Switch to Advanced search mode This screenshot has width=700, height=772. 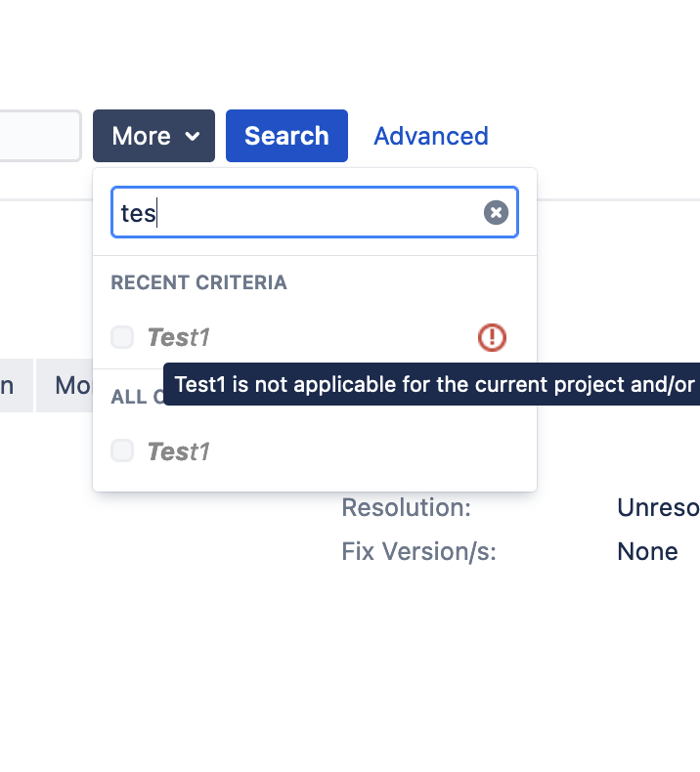(430, 136)
